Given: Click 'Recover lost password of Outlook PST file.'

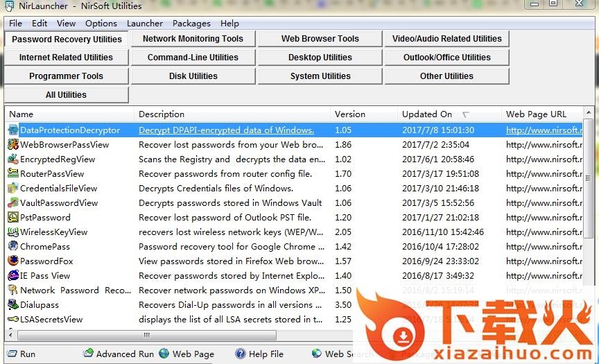Looking at the screenshot, I should (x=225, y=217).
